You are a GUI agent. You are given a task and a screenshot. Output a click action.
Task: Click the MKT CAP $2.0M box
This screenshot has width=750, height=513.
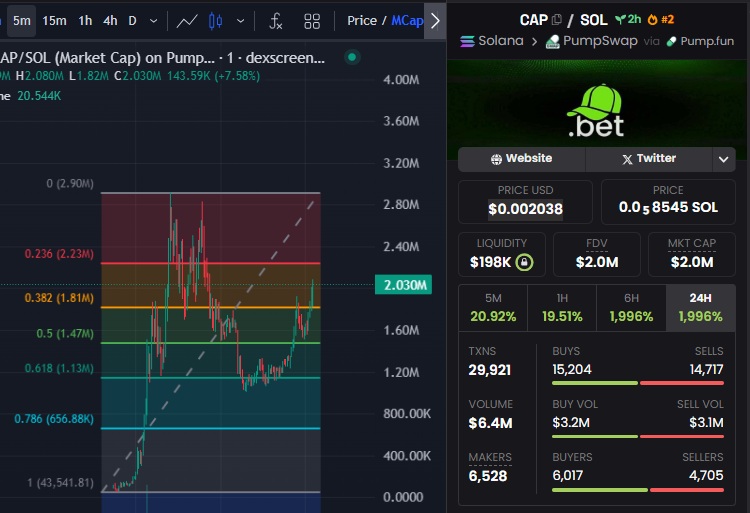[x=692, y=254]
